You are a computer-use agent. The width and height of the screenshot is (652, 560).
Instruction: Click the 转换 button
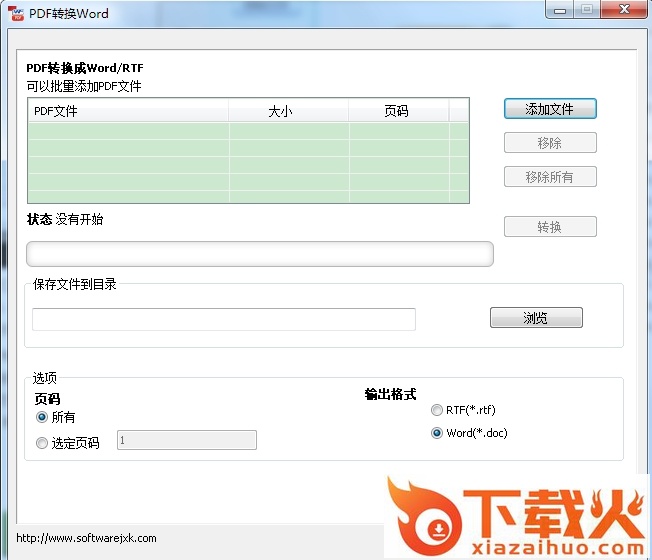(x=550, y=227)
